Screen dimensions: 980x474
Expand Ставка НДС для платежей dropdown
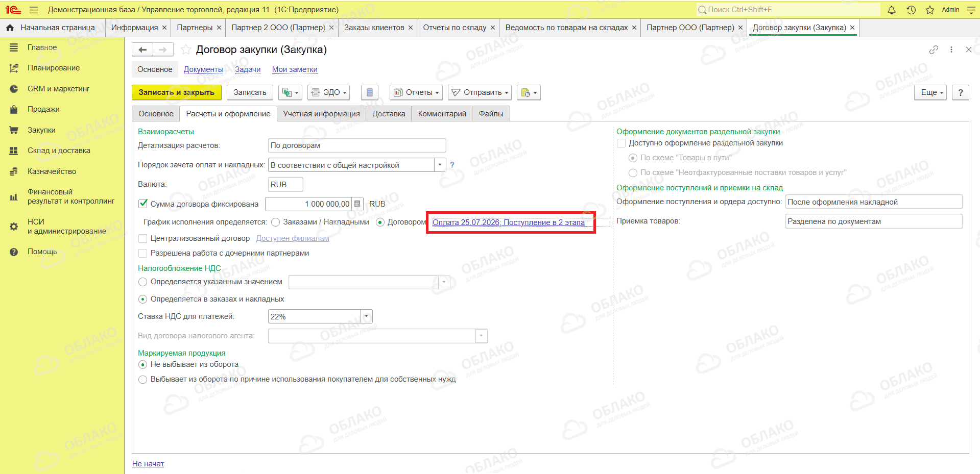(367, 316)
